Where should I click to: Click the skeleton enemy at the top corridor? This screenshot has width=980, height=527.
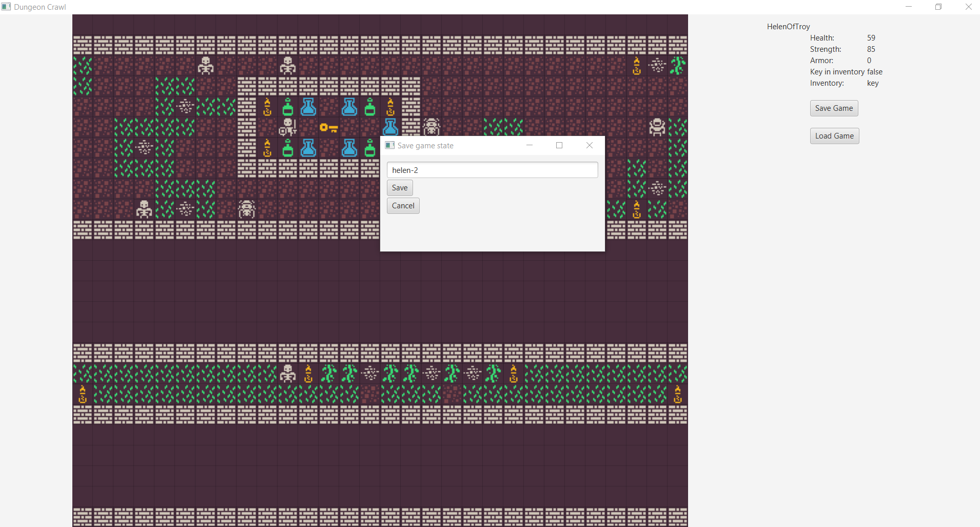coord(207,66)
